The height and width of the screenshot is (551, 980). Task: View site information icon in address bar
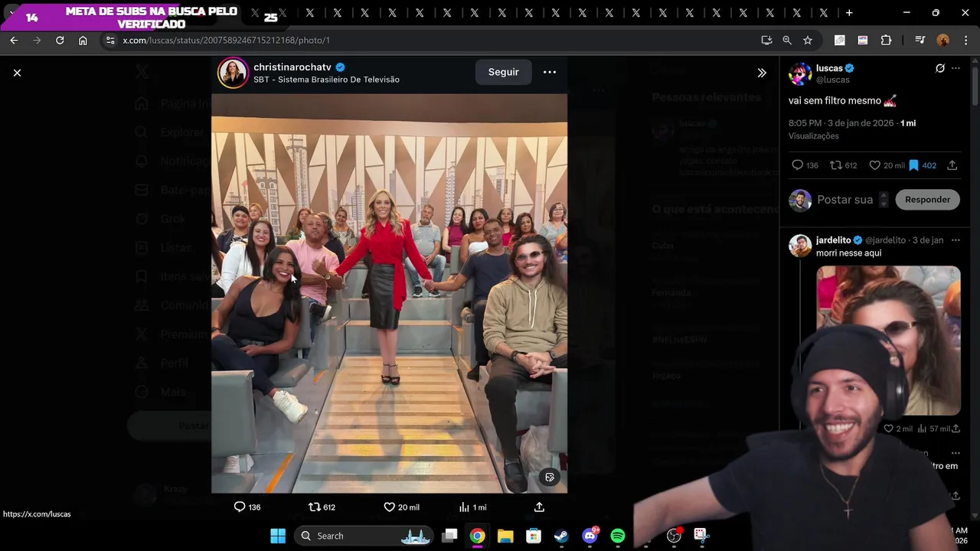tap(110, 40)
